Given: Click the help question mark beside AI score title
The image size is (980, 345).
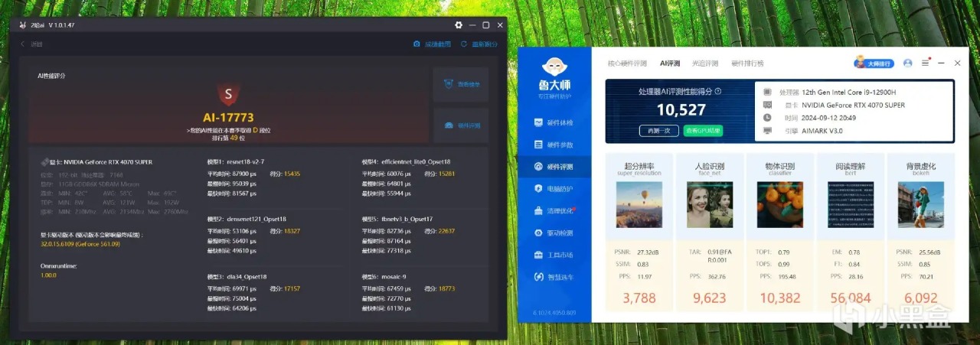Looking at the screenshot, I should pos(717,91).
